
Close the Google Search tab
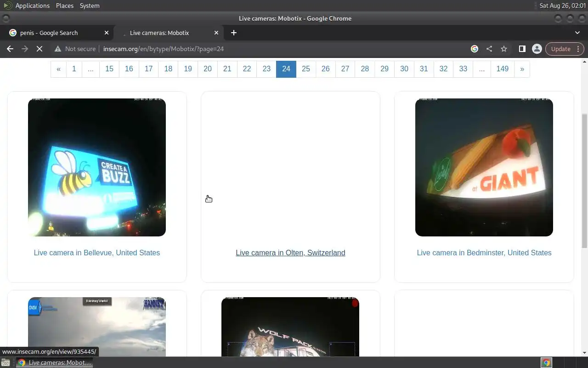point(107,33)
